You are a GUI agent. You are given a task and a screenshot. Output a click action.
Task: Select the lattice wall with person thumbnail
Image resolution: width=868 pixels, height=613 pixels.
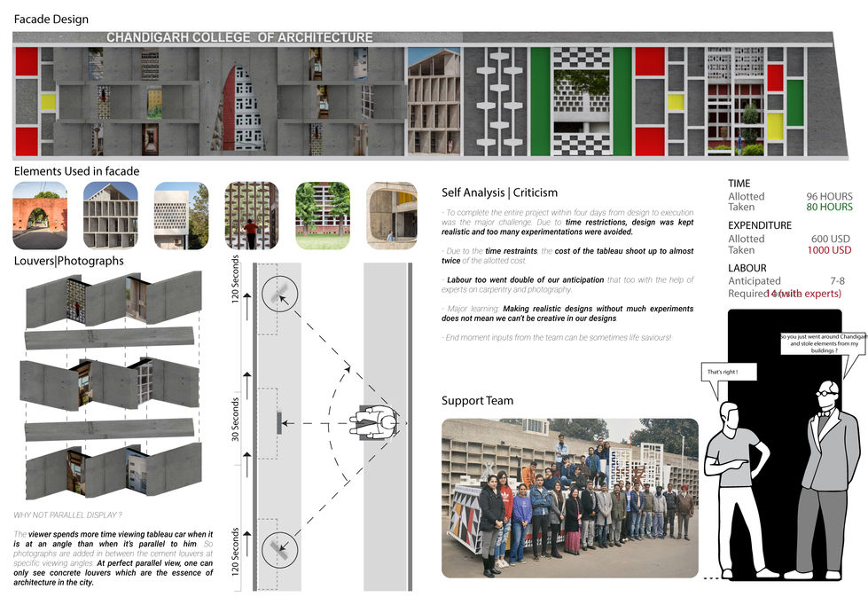pos(252,216)
